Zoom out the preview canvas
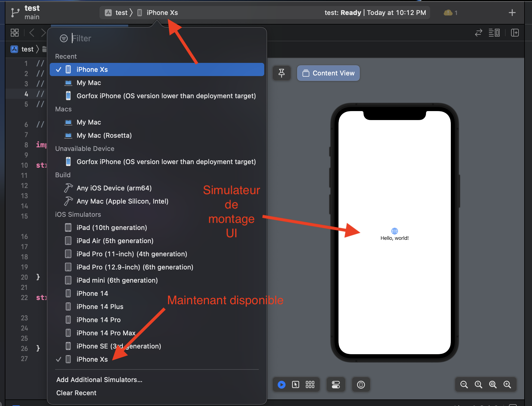This screenshot has height=406, width=532. pyautogui.click(x=464, y=384)
